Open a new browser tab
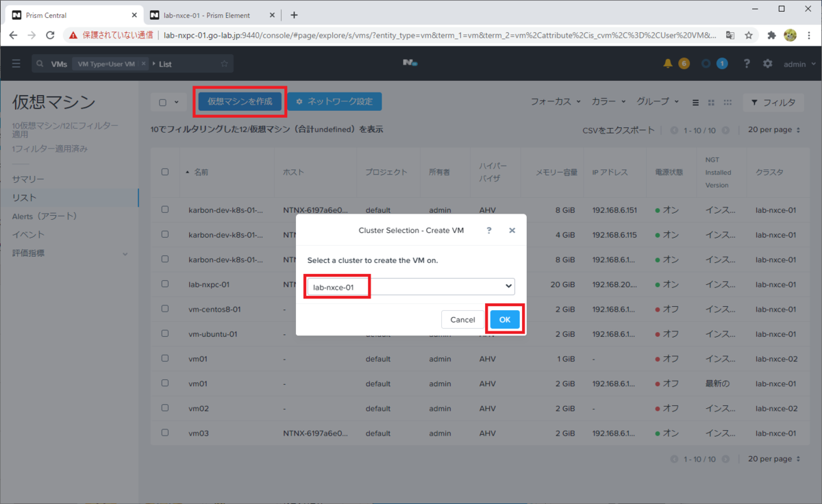This screenshot has height=504, width=822. click(x=294, y=14)
